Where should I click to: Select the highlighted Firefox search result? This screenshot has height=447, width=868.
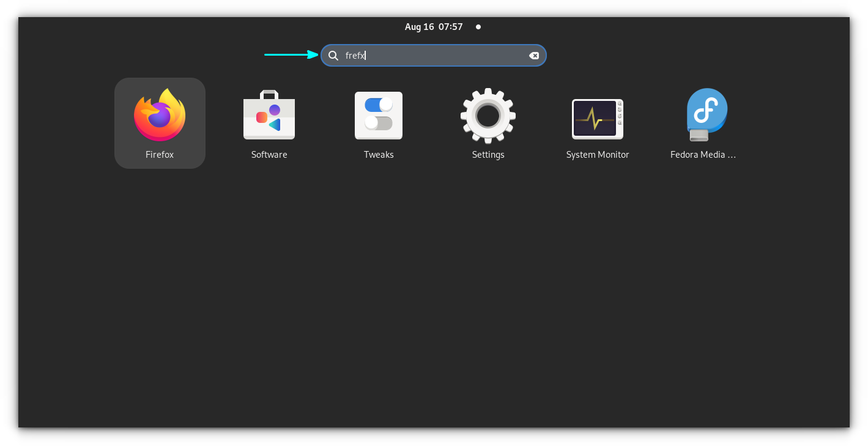160,122
